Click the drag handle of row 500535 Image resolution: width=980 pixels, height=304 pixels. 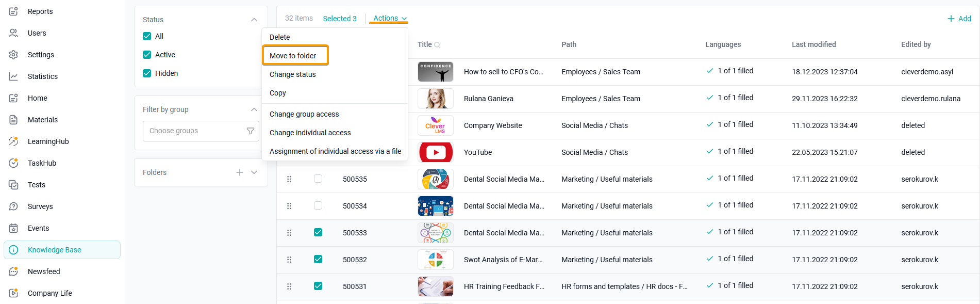[289, 179]
